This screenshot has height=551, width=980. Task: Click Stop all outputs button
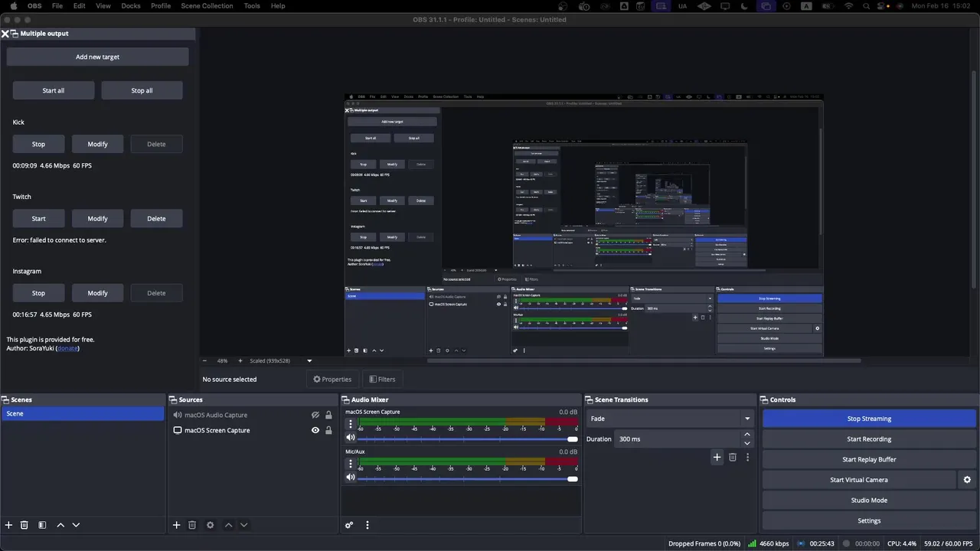[142, 90]
